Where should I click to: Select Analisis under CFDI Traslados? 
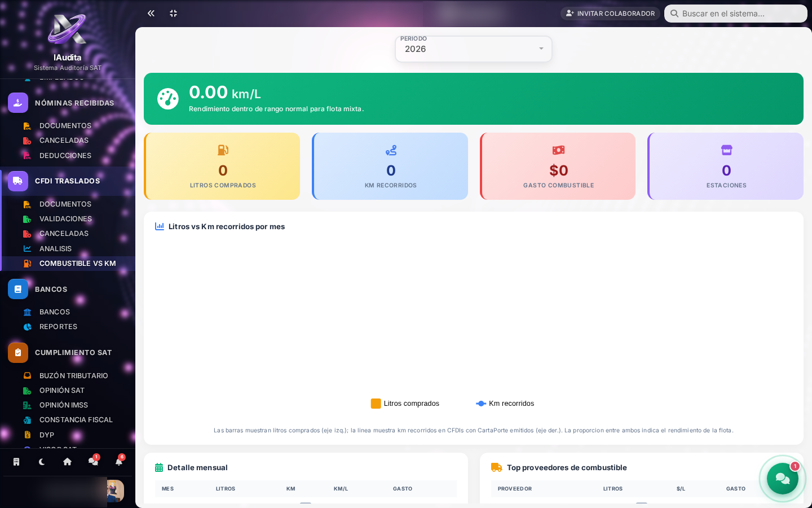point(55,249)
